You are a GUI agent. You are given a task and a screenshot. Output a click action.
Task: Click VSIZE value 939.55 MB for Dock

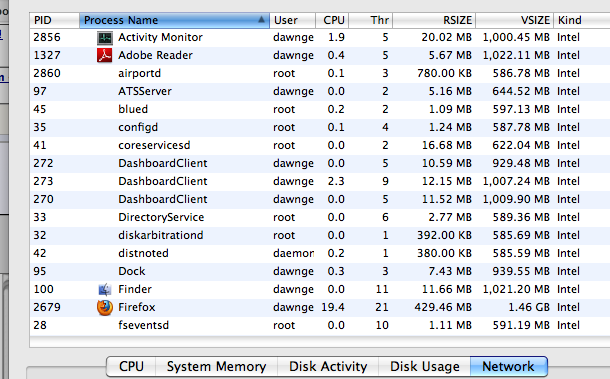coord(521,271)
